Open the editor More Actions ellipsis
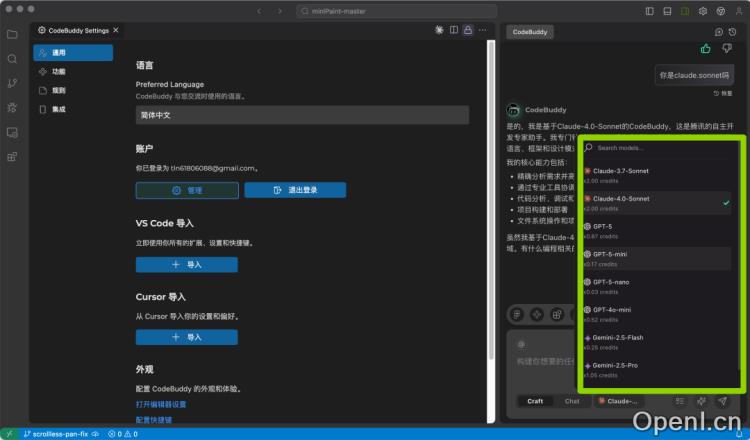750x440 pixels. pos(483,30)
